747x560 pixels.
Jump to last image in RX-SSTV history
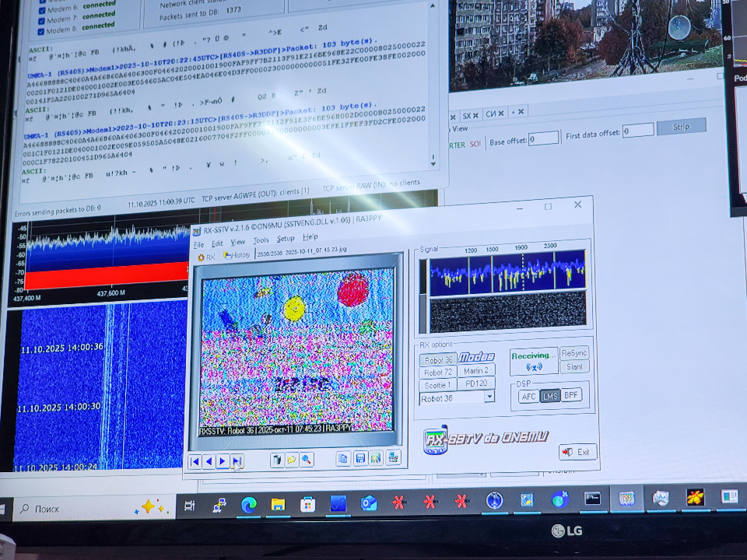237,461
